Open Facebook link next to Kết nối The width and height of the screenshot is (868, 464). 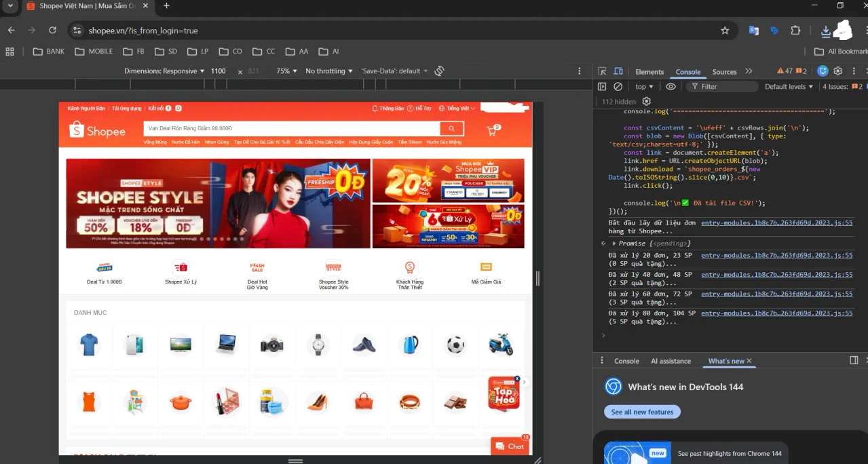tap(170, 109)
